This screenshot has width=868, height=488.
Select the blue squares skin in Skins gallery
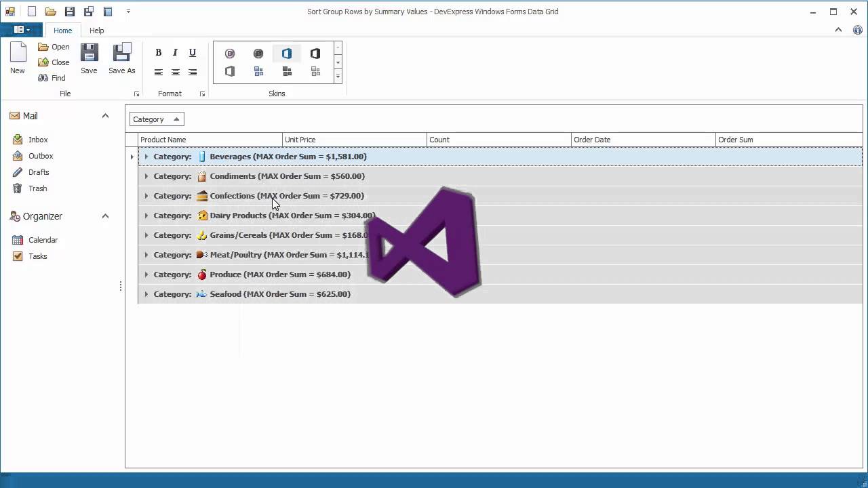258,71
